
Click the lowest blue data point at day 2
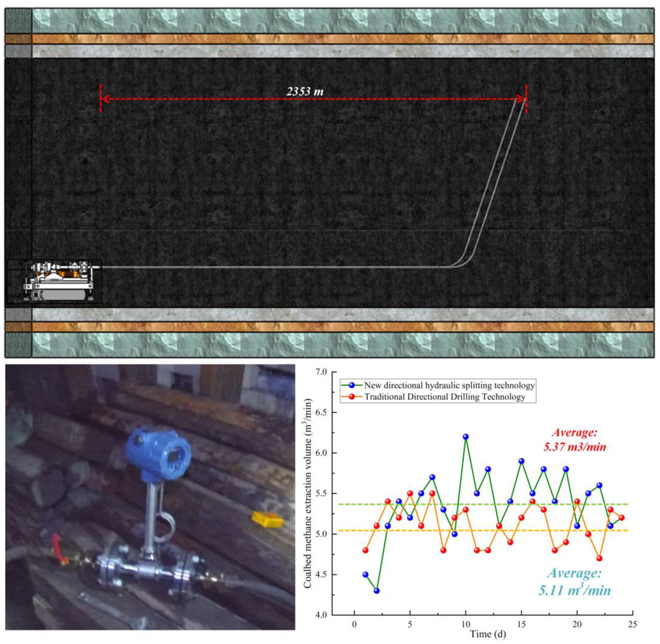point(376,591)
